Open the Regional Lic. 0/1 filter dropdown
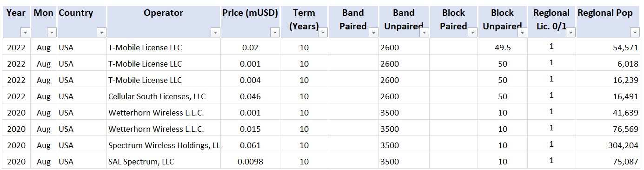The image size is (644, 170). coord(571,33)
